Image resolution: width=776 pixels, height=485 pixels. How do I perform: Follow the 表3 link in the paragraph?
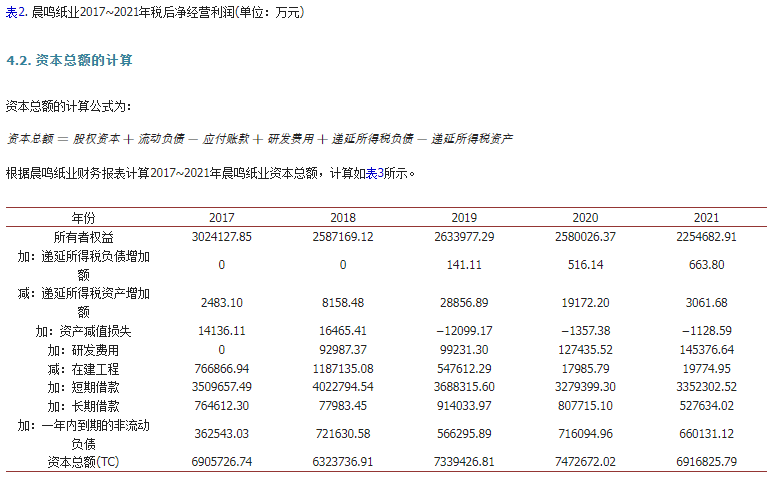click(x=375, y=173)
